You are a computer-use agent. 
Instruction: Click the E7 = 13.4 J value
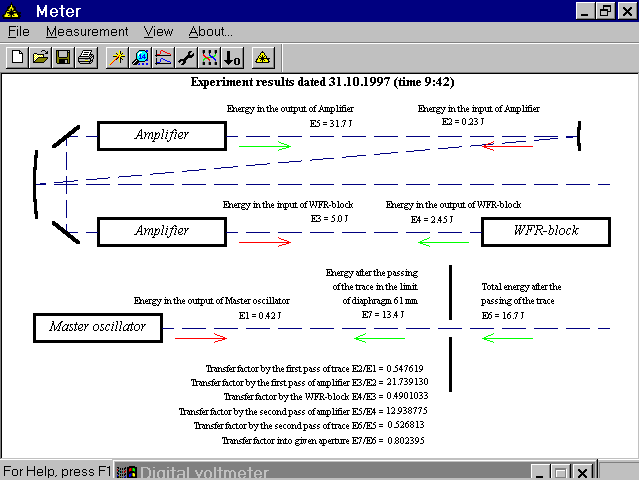point(383,315)
